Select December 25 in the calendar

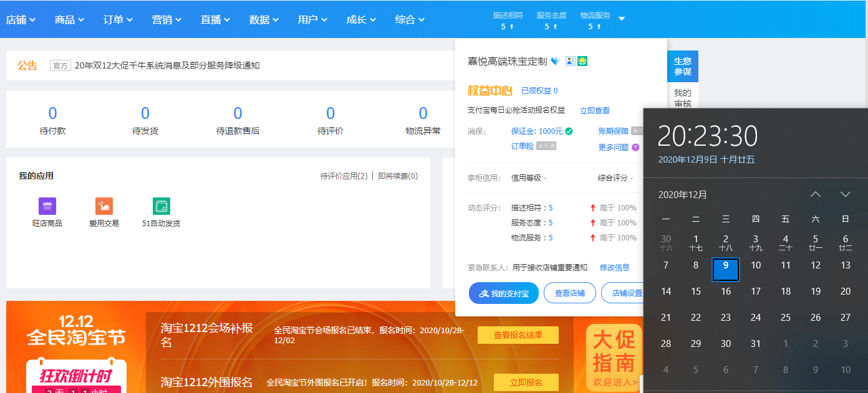786,318
